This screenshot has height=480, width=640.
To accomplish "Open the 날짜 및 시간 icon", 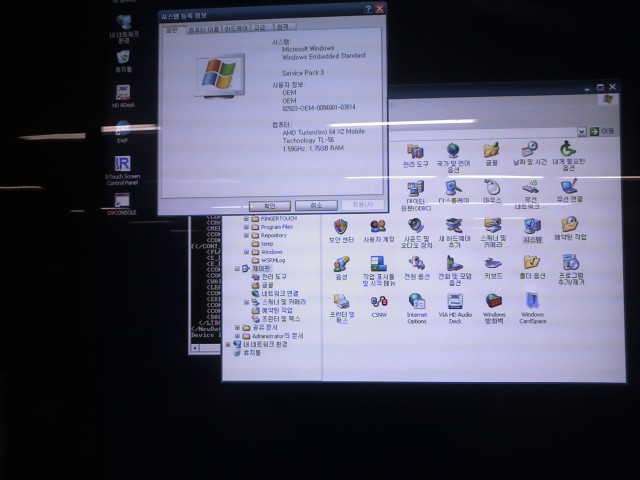I will pos(529,153).
